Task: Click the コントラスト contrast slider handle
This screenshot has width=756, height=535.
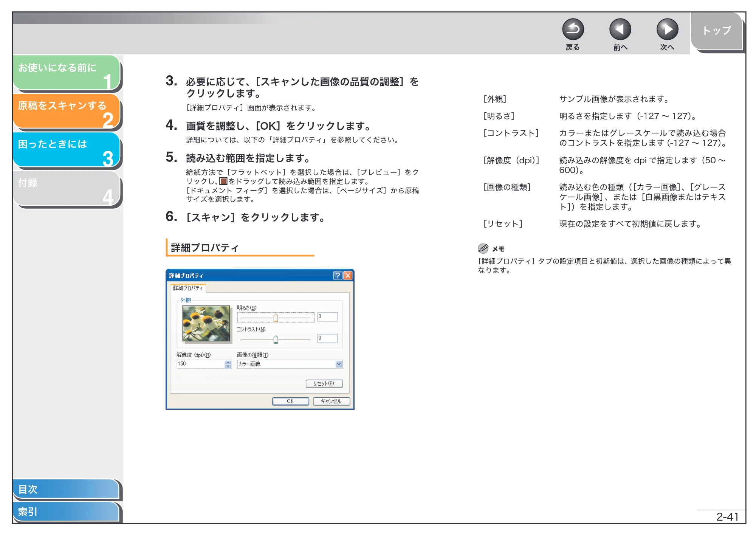Action: click(x=276, y=339)
